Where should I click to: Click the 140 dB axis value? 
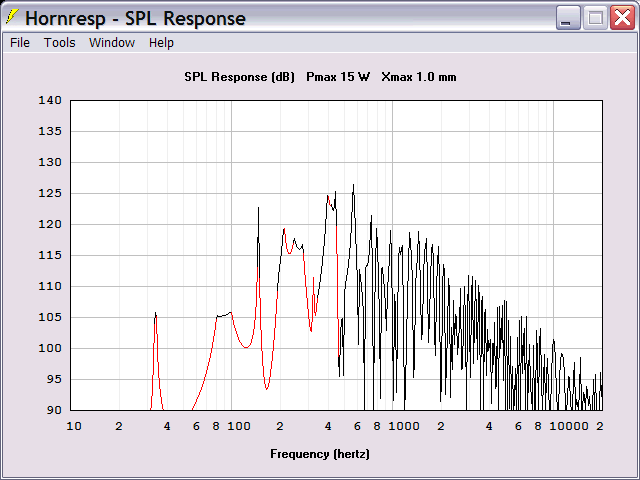click(50, 100)
